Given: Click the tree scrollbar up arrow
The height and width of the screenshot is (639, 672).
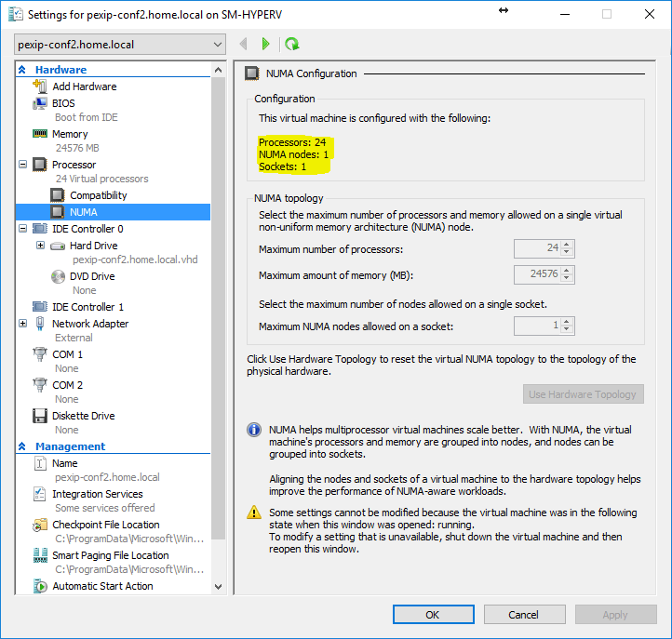Looking at the screenshot, I should point(218,70).
